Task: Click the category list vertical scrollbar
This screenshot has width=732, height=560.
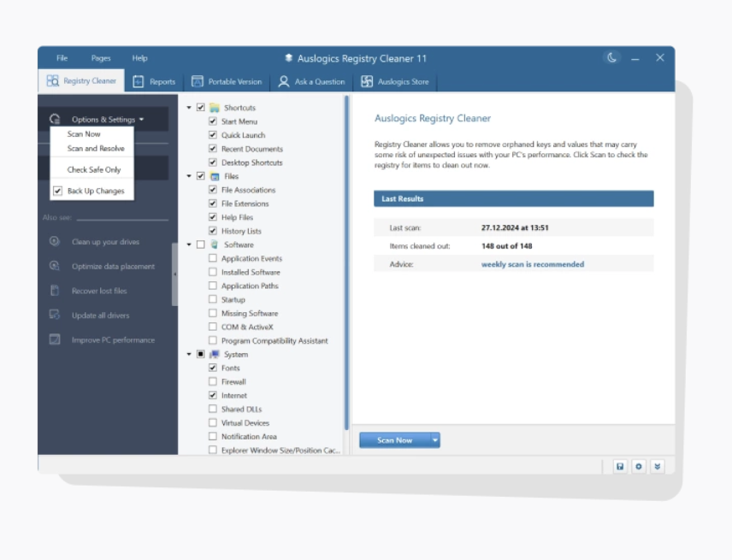Action: coord(346,262)
